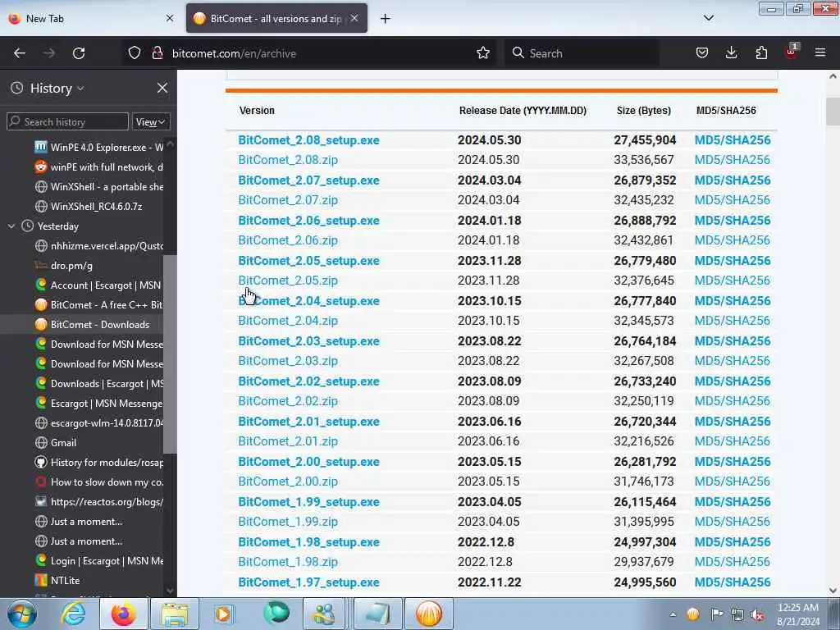Click the Search history field
This screenshot has height=630, width=840.
(68, 122)
